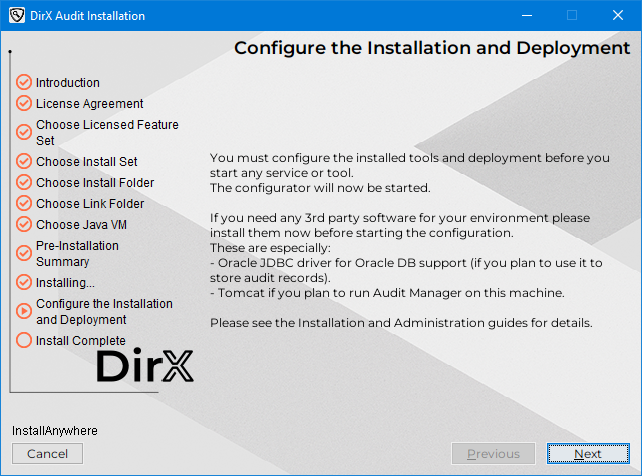Click the InstallAnywhere label
642x476 pixels.
point(55,430)
